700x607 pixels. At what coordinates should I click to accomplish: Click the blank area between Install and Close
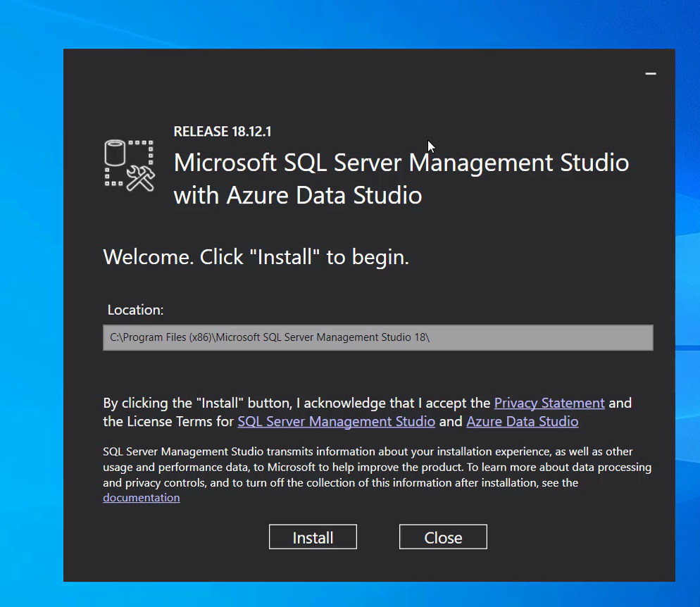click(378, 537)
